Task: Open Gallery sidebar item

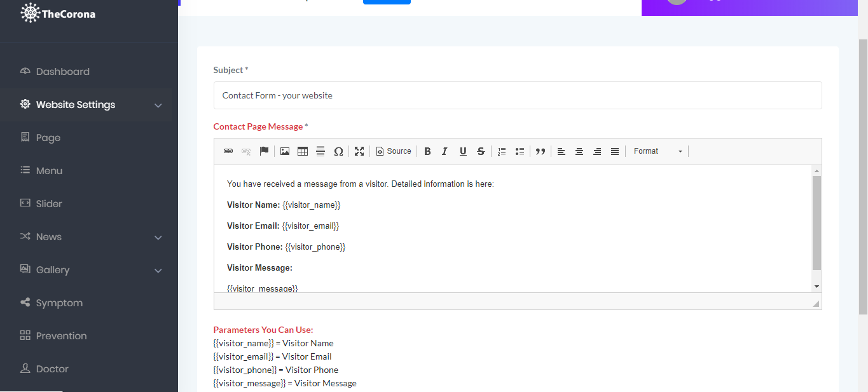Action: coord(53,270)
